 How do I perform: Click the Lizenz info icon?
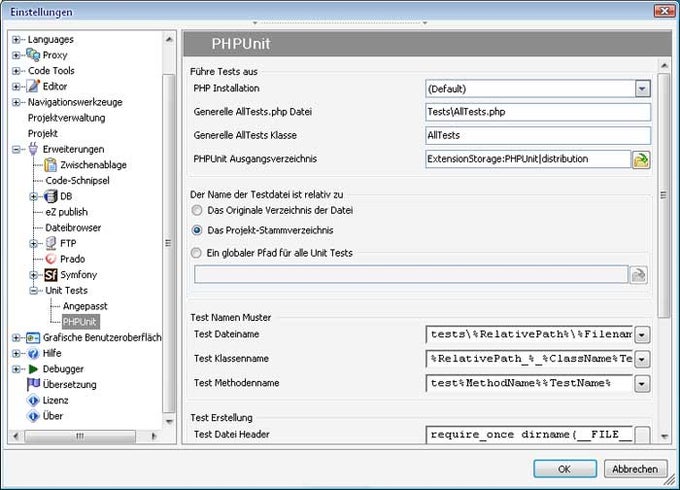(33, 400)
